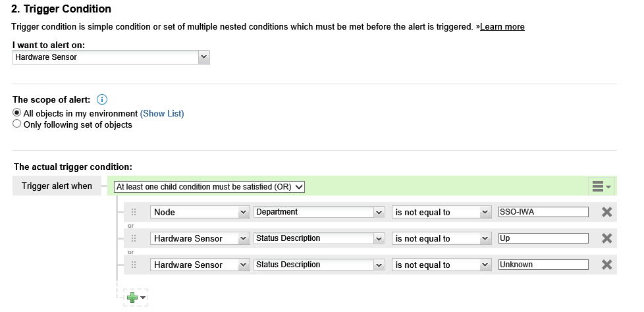This screenshot has height=312, width=644.
Task: Open the condition group hamburger menu
Action: coord(601,187)
